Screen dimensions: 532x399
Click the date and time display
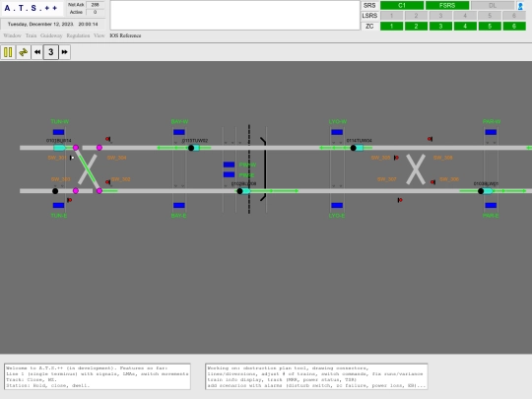click(52, 24)
